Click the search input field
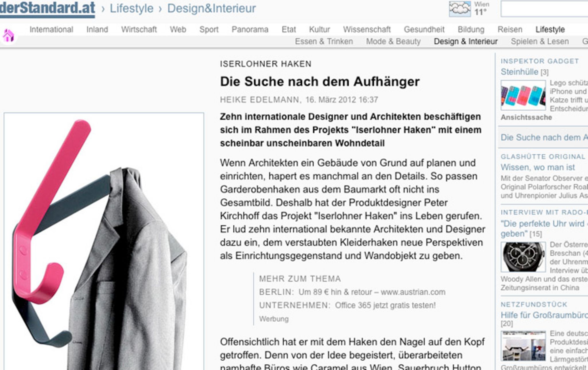 click(544, 9)
